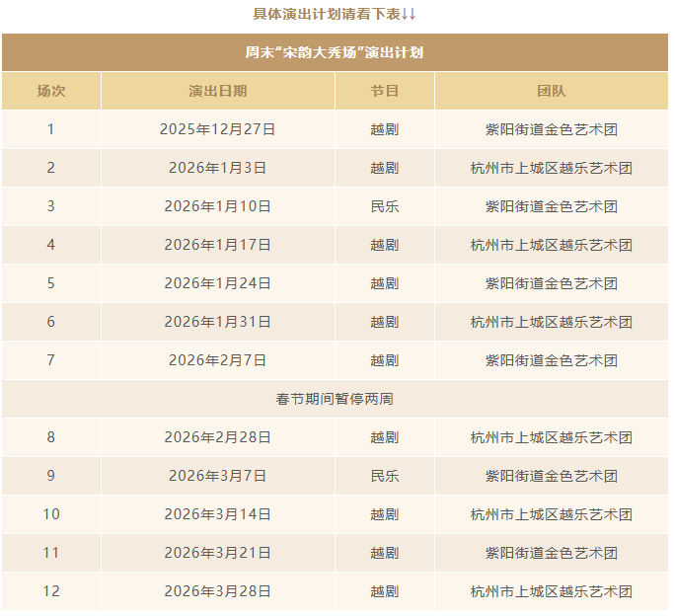
Task: Click session number 10 cell
Action: (51, 514)
